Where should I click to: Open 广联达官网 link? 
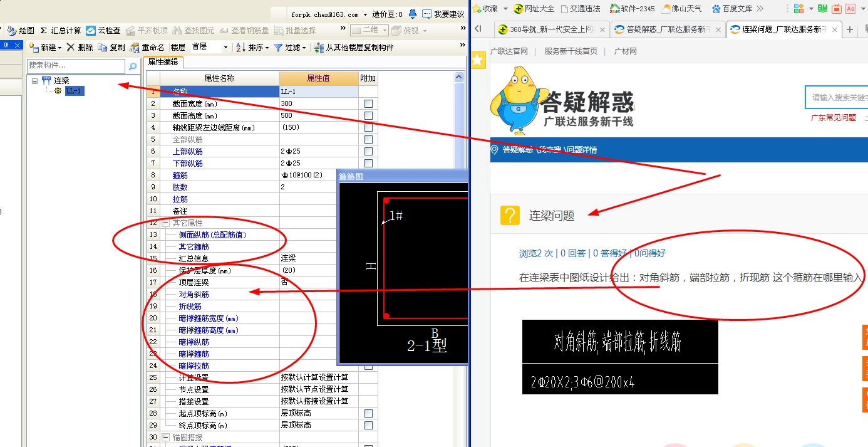coord(509,51)
